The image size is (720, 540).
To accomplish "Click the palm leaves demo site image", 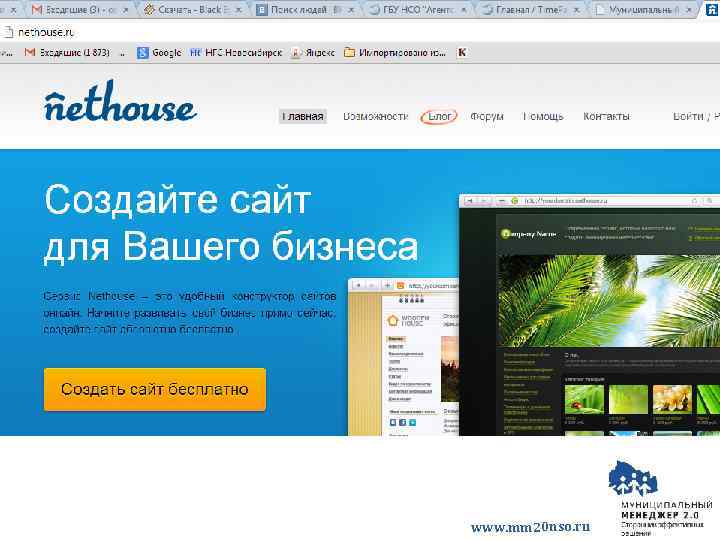I will click(x=609, y=301).
